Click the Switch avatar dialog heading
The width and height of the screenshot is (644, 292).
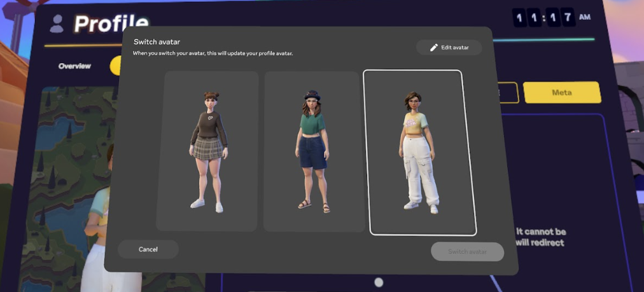[x=157, y=42]
